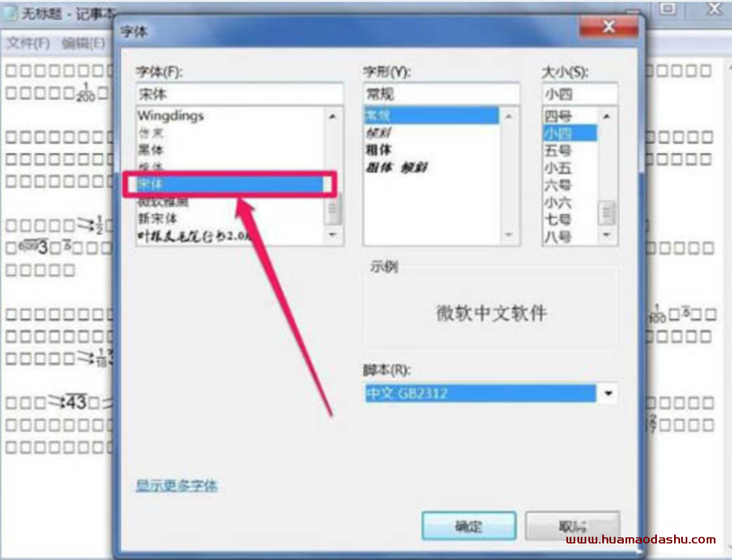Viewport: 732px width, 560px height.
Task: Open the 编辑(E) menu
Action: 83,43
